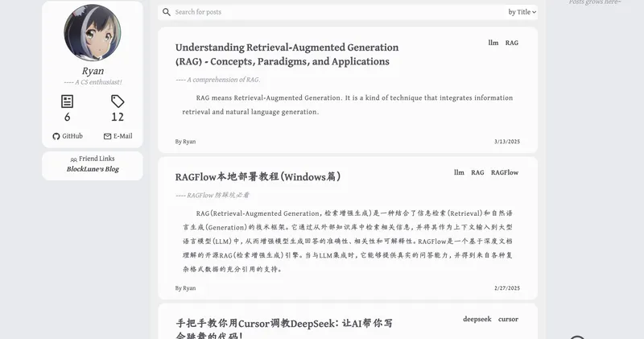Click the Friend Links people icon
The image size is (644, 339).
tap(74, 159)
